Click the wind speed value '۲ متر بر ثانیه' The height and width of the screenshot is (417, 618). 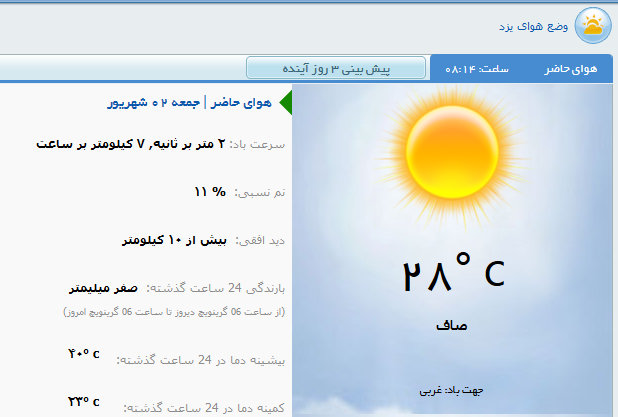(189, 144)
